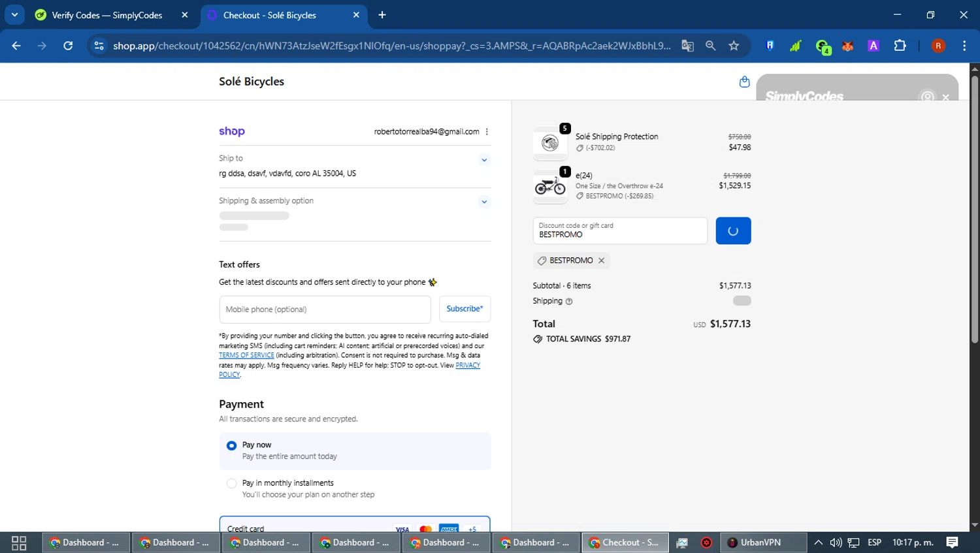Click the shipping info help icon
The width and height of the screenshot is (980, 553).
coord(569,302)
